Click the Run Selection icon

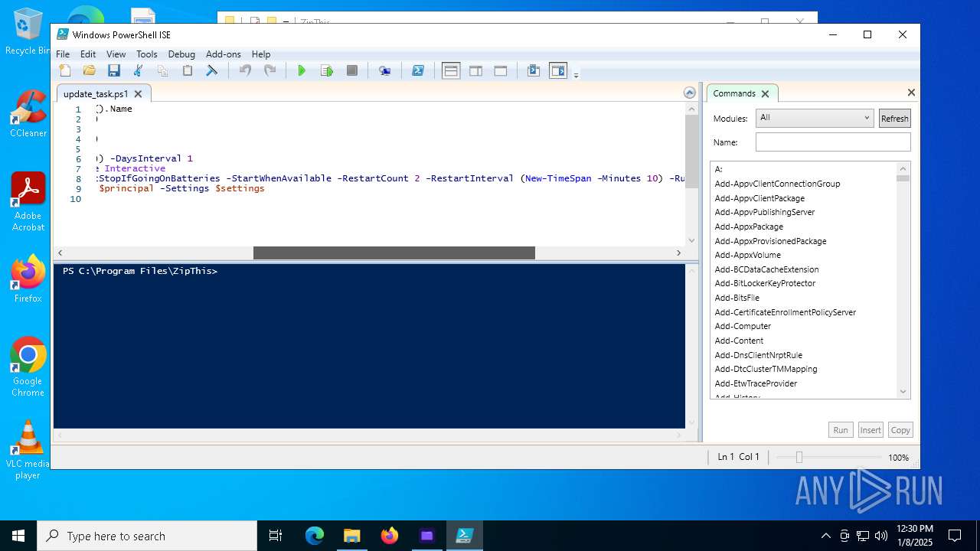[x=327, y=70]
